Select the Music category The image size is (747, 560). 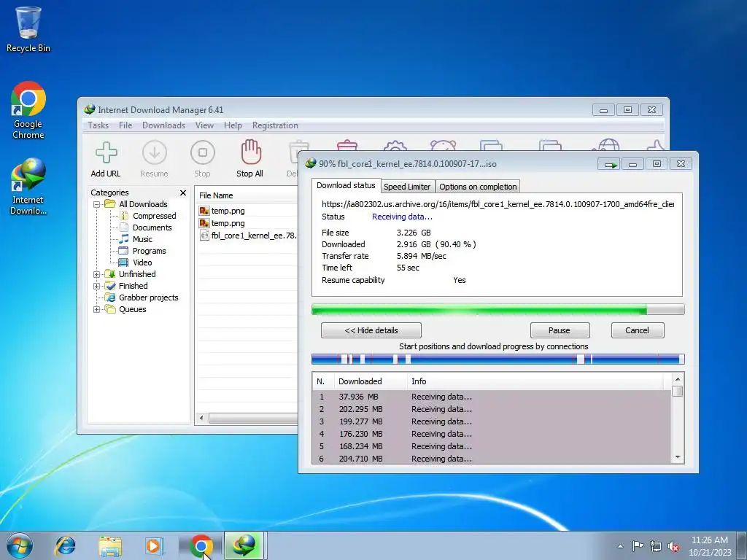coord(142,239)
